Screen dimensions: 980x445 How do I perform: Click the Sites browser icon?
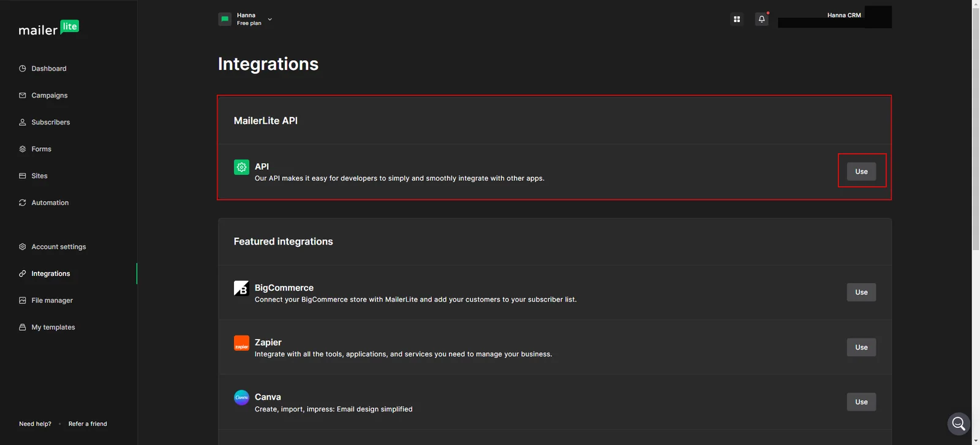pos(23,176)
